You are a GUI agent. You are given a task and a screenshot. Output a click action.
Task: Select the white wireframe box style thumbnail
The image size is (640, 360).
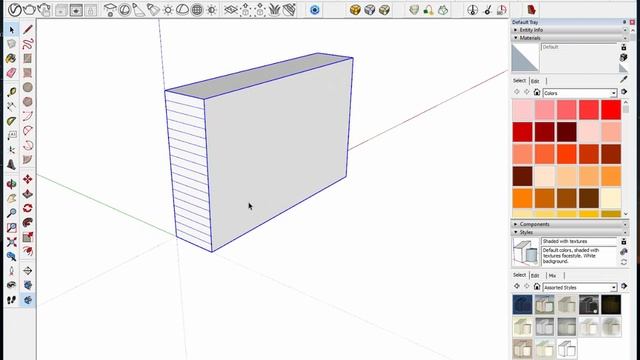coord(567,349)
